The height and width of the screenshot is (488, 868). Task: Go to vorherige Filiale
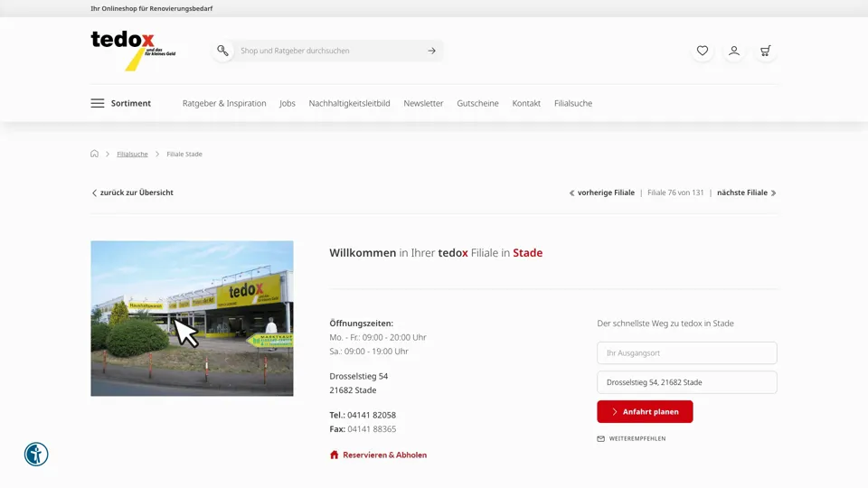[x=606, y=192]
